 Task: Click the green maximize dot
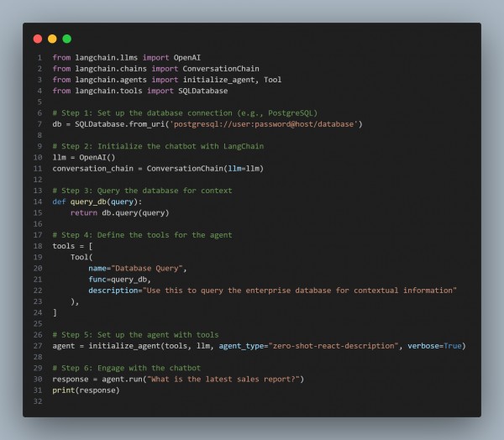pyautogui.click(x=67, y=39)
